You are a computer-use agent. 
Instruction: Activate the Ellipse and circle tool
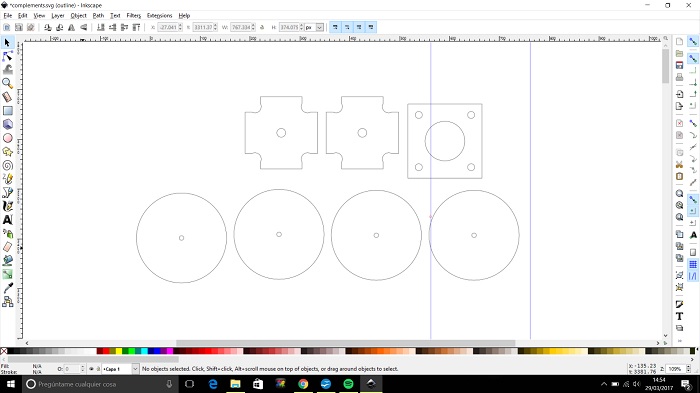pos(7,138)
